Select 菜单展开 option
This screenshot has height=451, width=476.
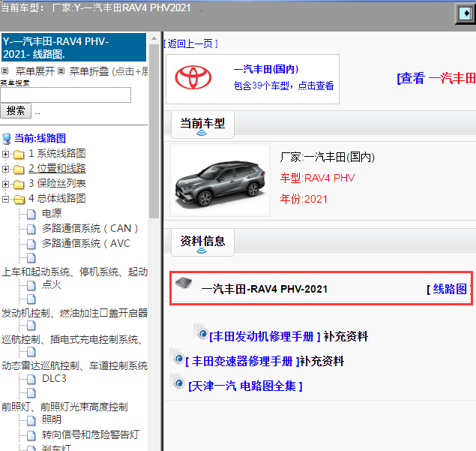(x=35, y=71)
